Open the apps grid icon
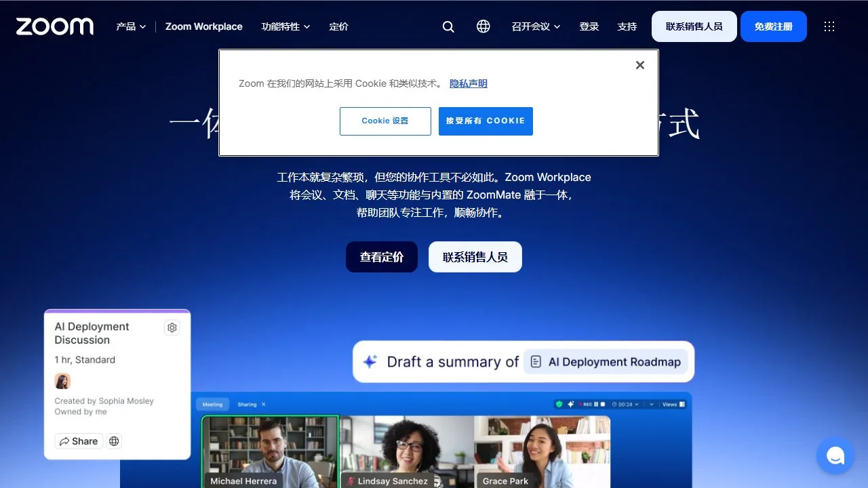 (x=829, y=26)
